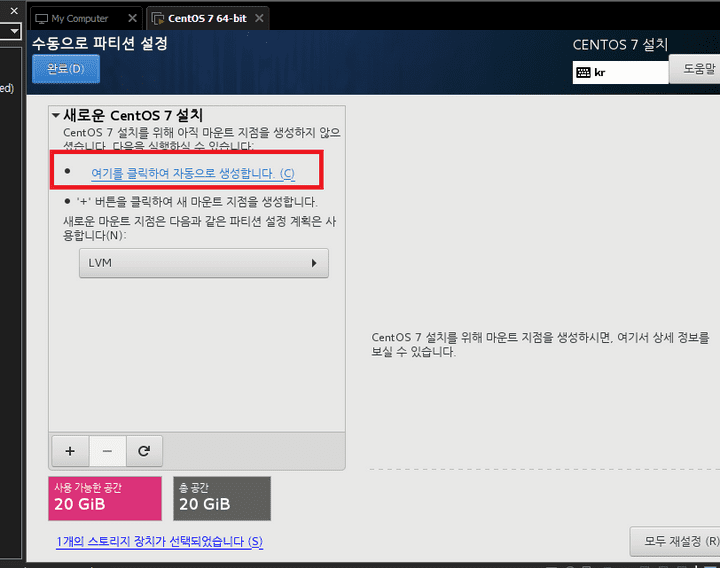Open the sidebar dropdown arrow at far left

tap(14, 31)
